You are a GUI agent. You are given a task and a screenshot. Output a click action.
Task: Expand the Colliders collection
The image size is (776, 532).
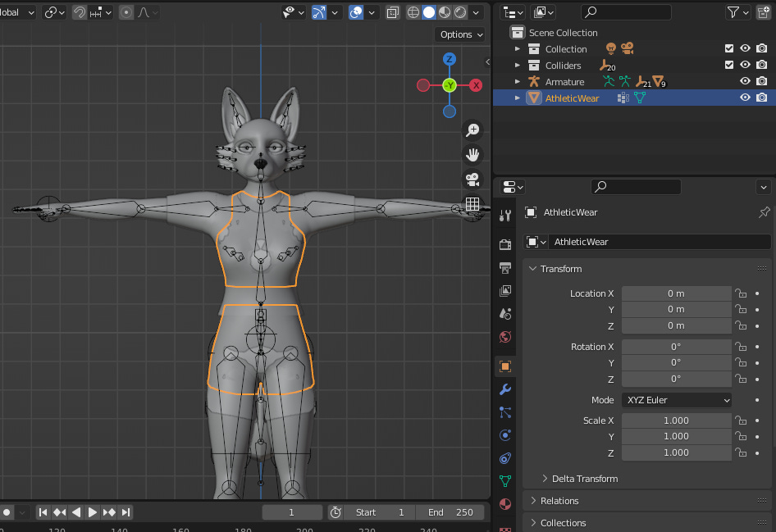pyautogui.click(x=518, y=66)
